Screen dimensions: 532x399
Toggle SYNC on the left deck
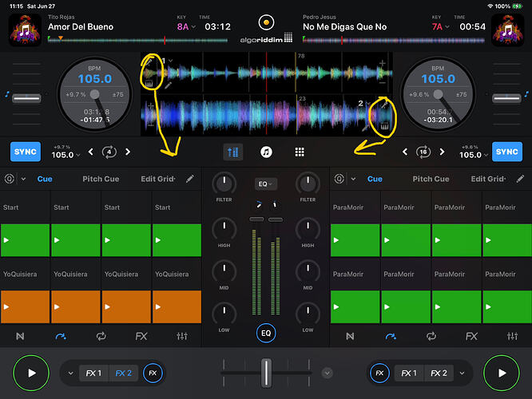click(x=26, y=152)
